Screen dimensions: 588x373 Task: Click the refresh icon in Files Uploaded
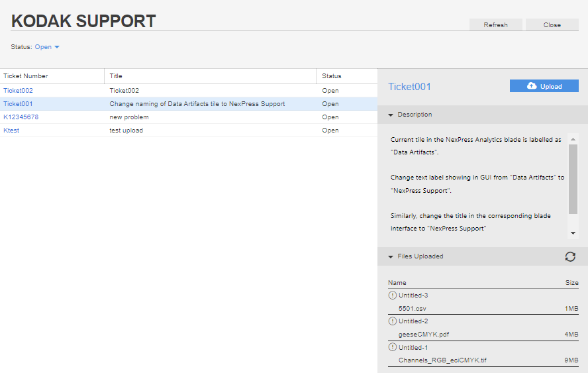570,256
